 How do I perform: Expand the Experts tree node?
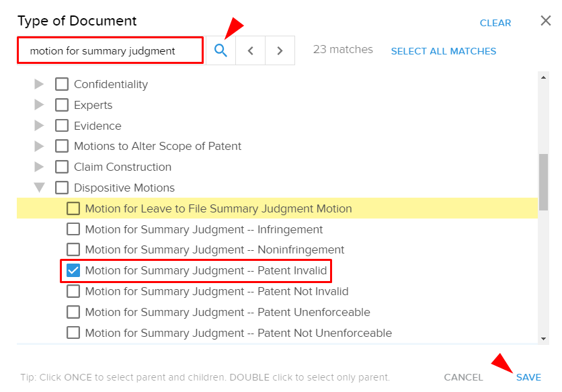coord(39,105)
